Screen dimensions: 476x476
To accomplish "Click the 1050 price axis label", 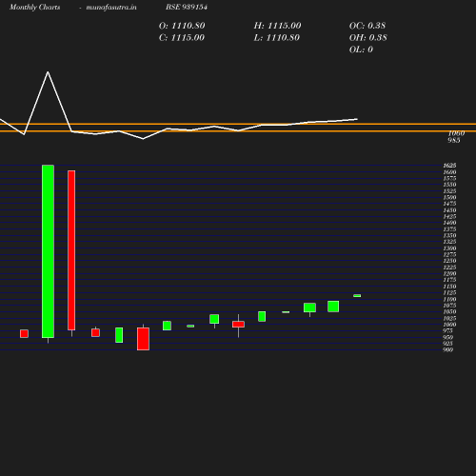I will 449,311.
